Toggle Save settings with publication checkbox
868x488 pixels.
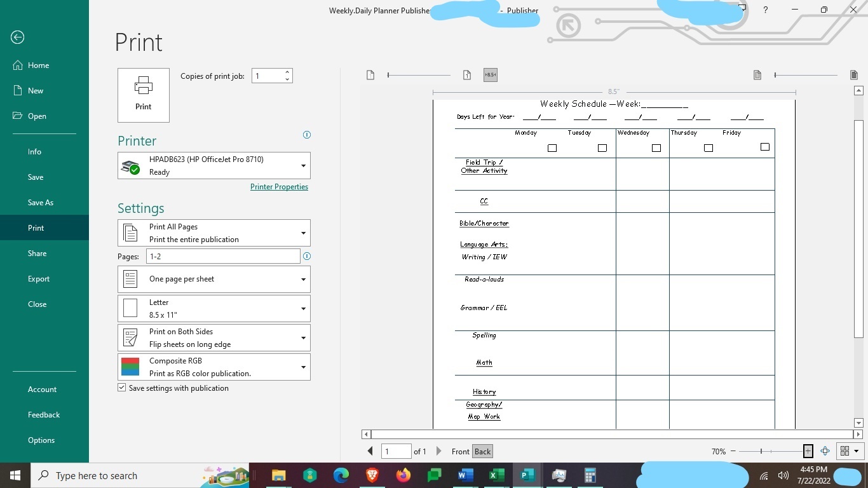pyautogui.click(x=121, y=388)
